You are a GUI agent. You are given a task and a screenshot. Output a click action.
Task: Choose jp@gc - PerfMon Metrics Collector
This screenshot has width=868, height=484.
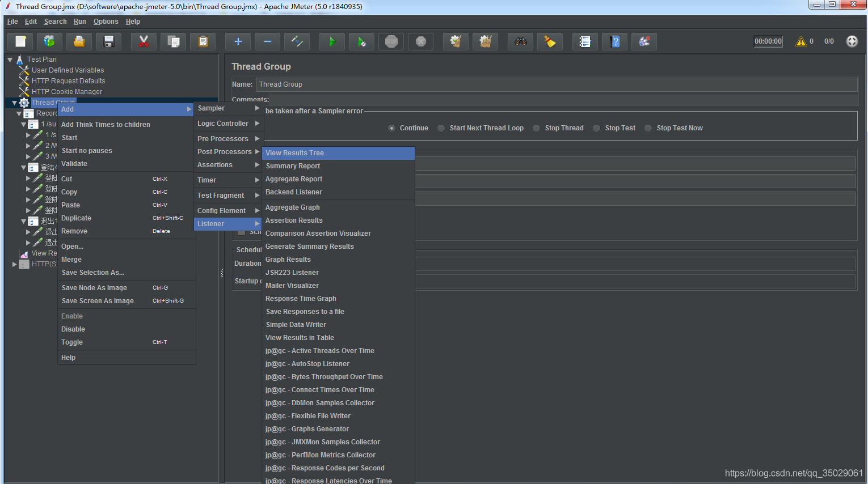[338, 455]
